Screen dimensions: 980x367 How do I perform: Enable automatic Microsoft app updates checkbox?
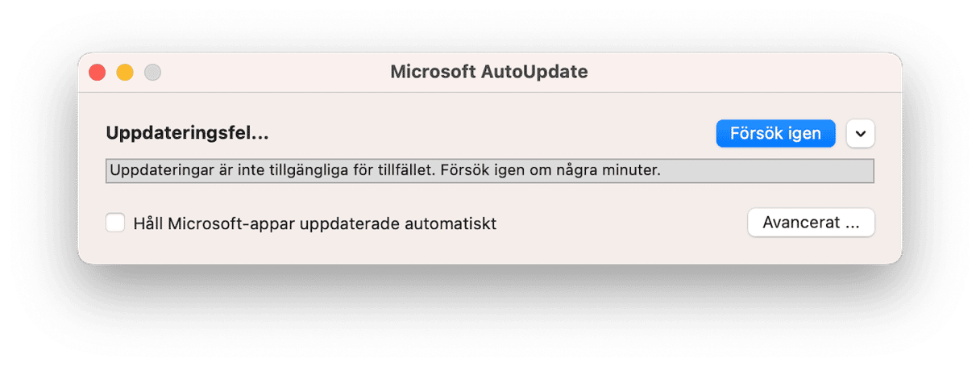point(115,223)
